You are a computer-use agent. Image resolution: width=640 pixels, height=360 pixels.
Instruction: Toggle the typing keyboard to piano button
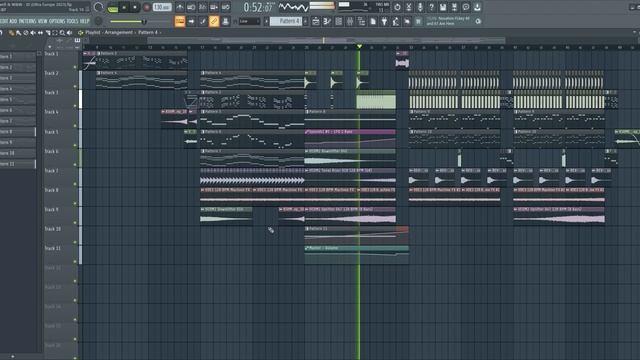(180, 21)
